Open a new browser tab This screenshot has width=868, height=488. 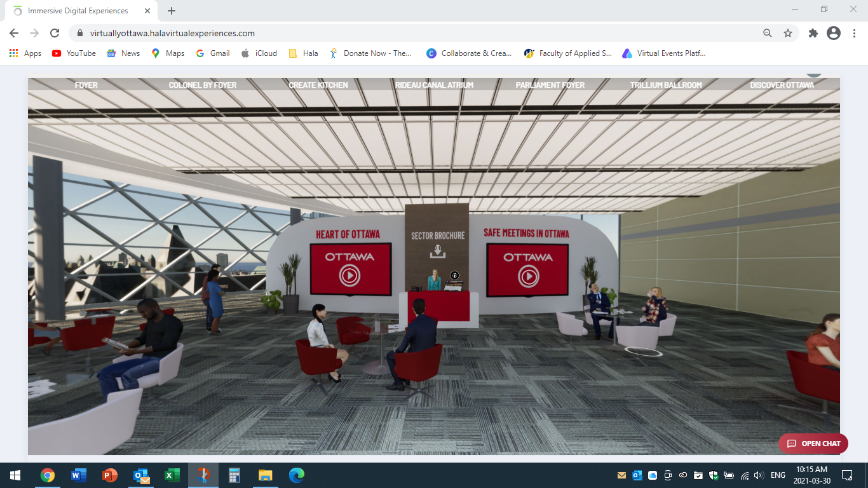coord(172,11)
